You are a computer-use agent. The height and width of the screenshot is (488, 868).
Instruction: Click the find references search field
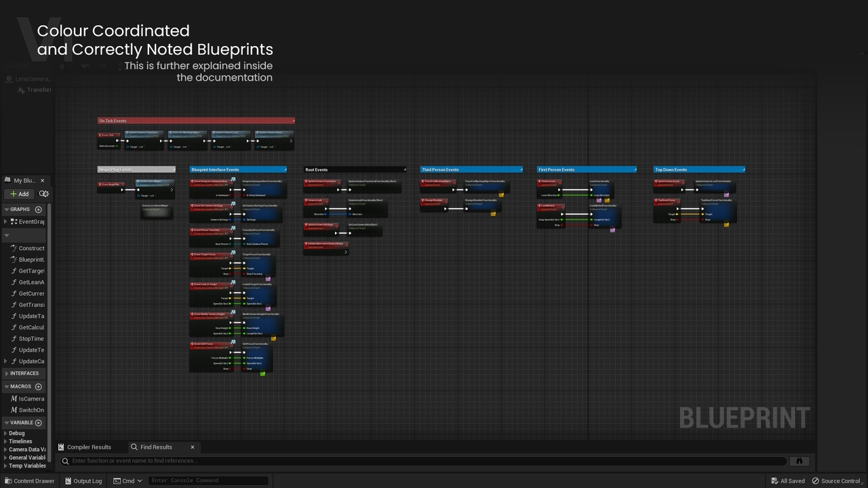pos(423,461)
